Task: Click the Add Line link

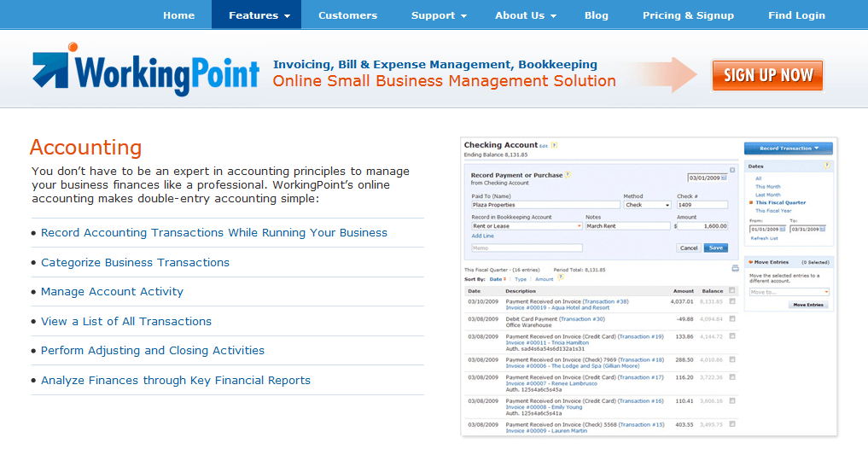Action: point(483,236)
